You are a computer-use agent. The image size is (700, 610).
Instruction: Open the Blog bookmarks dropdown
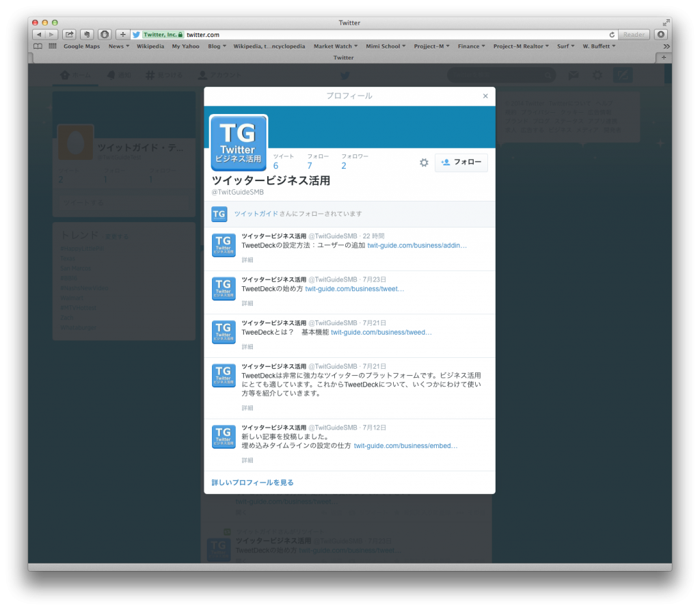pos(217,46)
